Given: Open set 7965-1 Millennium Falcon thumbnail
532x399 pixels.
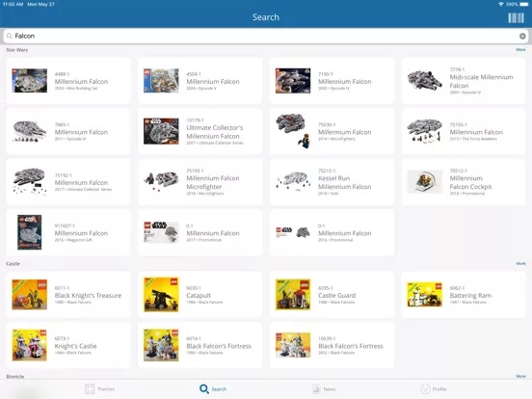Looking at the screenshot, I should [x=30, y=131].
